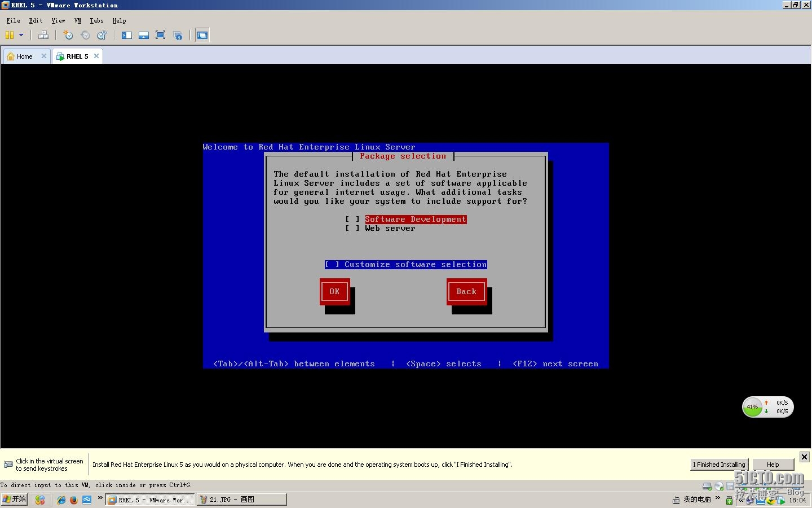Viewport: 812px width, 508px height.
Task: Open the Tabs menu
Action: [x=96, y=20]
